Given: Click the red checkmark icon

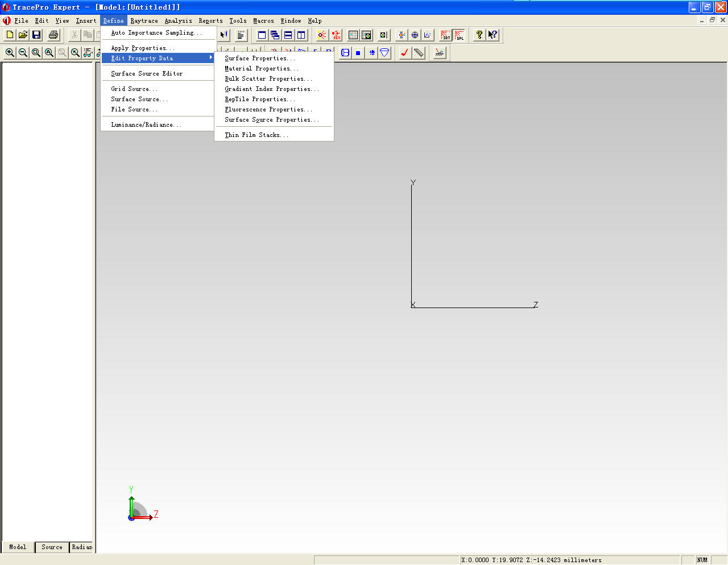Looking at the screenshot, I should [405, 52].
